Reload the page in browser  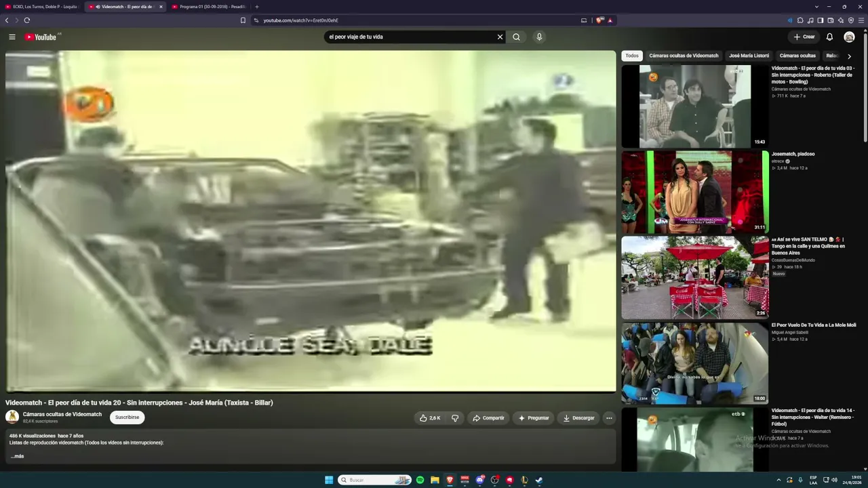point(27,20)
